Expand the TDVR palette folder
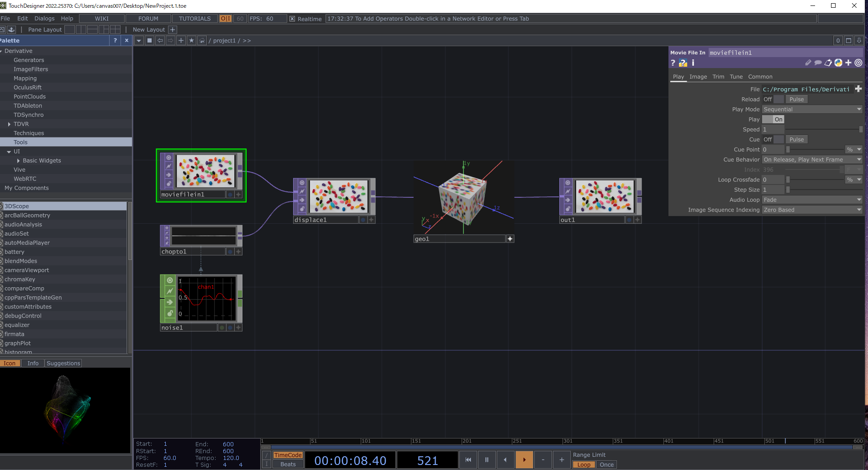Image resolution: width=868 pixels, height=470 pixels. point(9,124)
